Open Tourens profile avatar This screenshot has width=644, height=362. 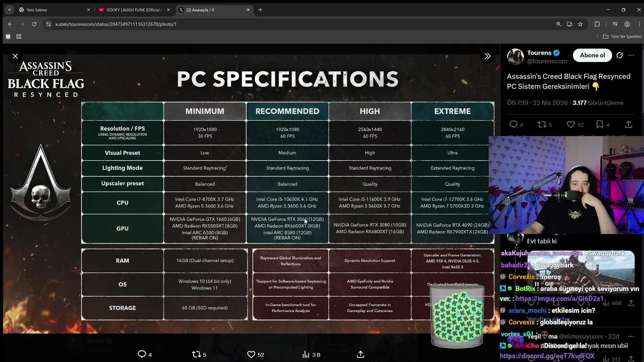tap(515, 57)
